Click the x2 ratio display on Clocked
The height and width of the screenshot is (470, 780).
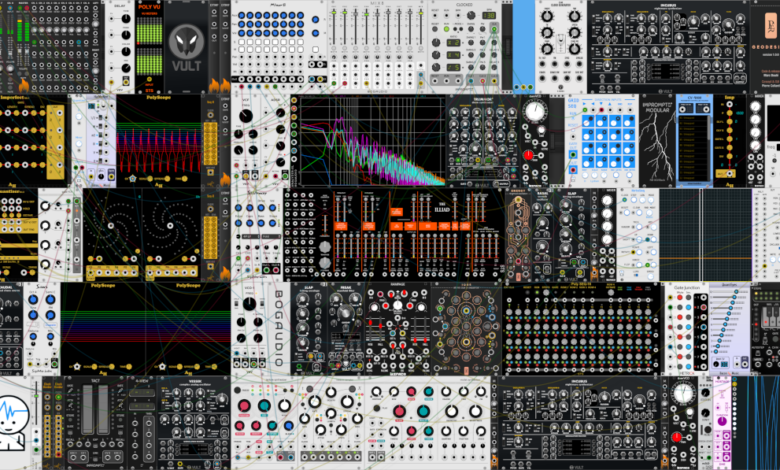(x=453, y=43)
